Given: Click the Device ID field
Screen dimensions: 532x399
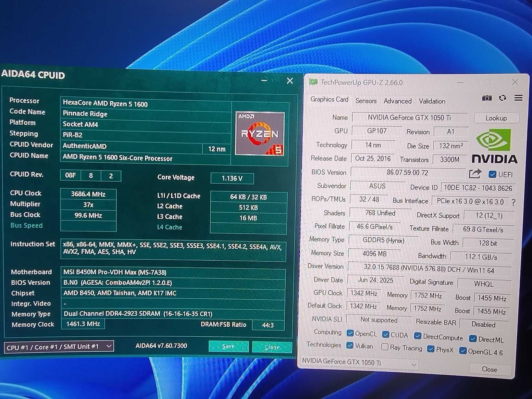Looking at the screenshot, I should click(478, 188).
